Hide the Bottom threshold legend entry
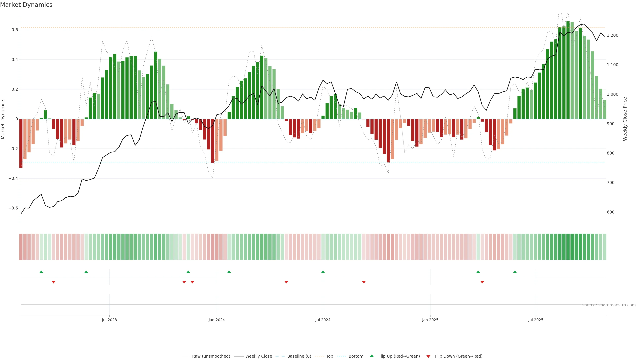Image resolution: width=644 pixels, height=362 pixels. pos(356,356)
